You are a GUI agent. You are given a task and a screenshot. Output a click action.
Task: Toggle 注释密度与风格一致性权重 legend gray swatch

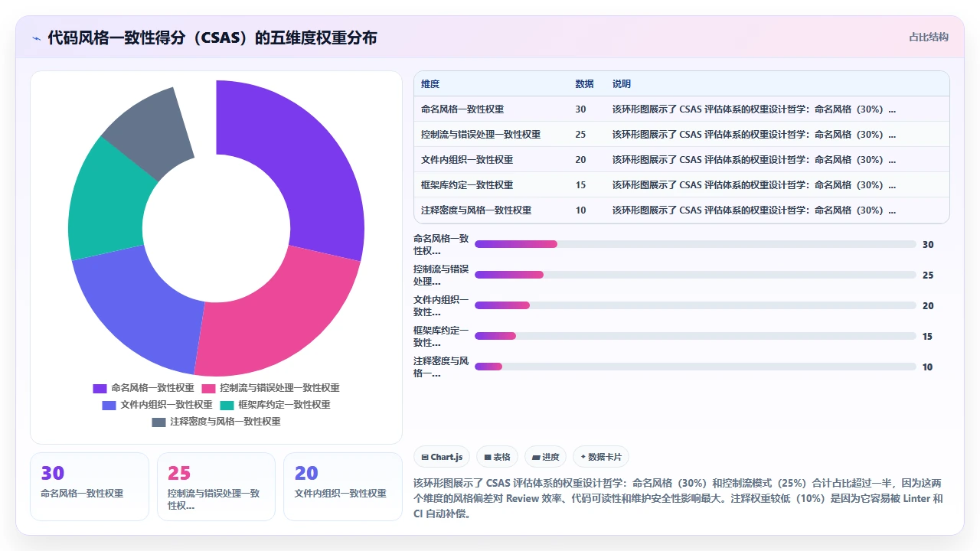[158, 422]
